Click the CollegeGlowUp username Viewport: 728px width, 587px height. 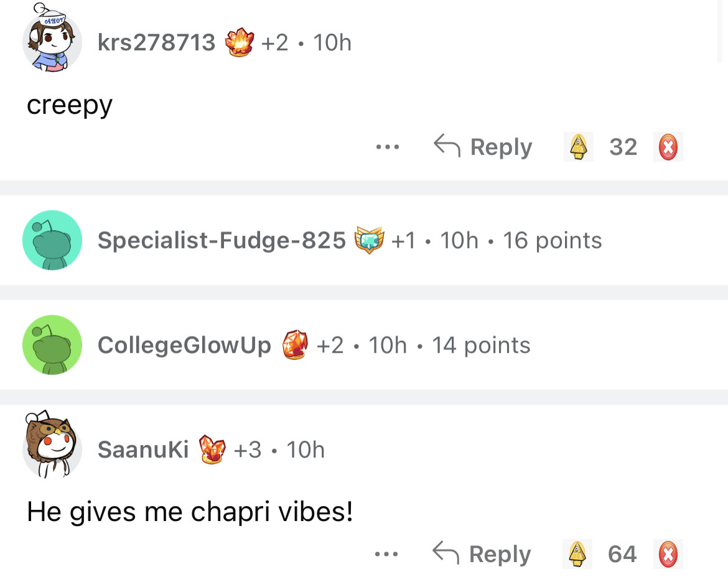click(x=184, y=345)
